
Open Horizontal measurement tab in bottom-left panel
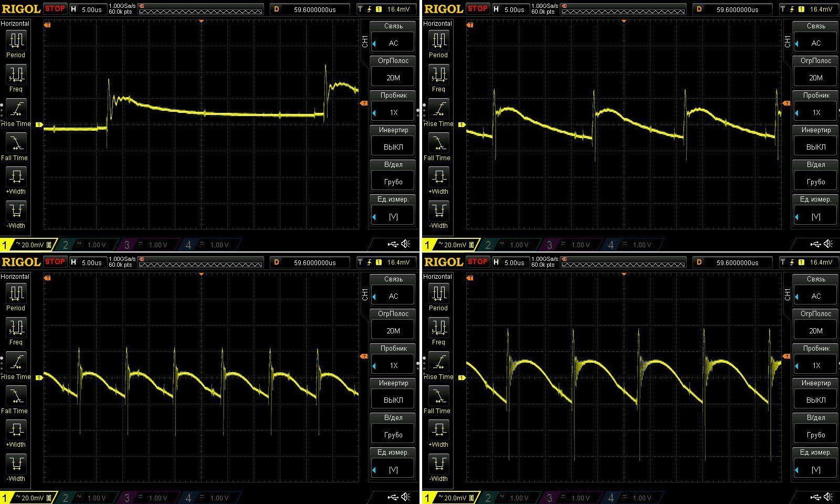click(15, 277)
